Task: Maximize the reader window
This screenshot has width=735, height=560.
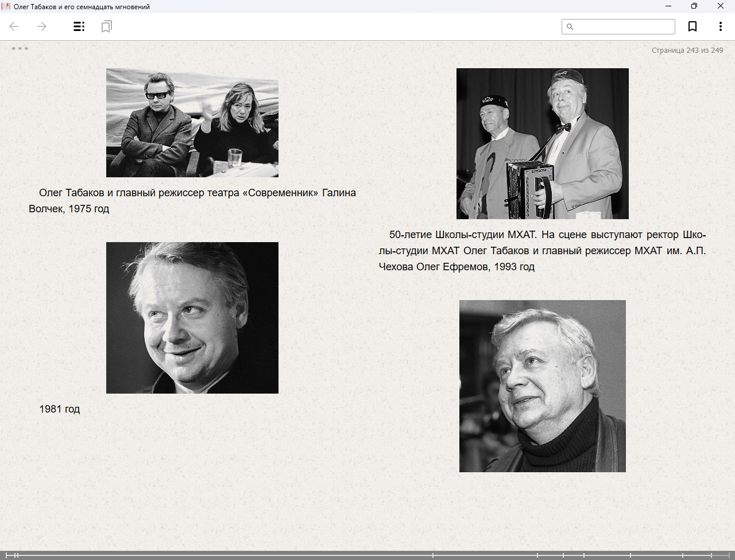Action: 694,6
